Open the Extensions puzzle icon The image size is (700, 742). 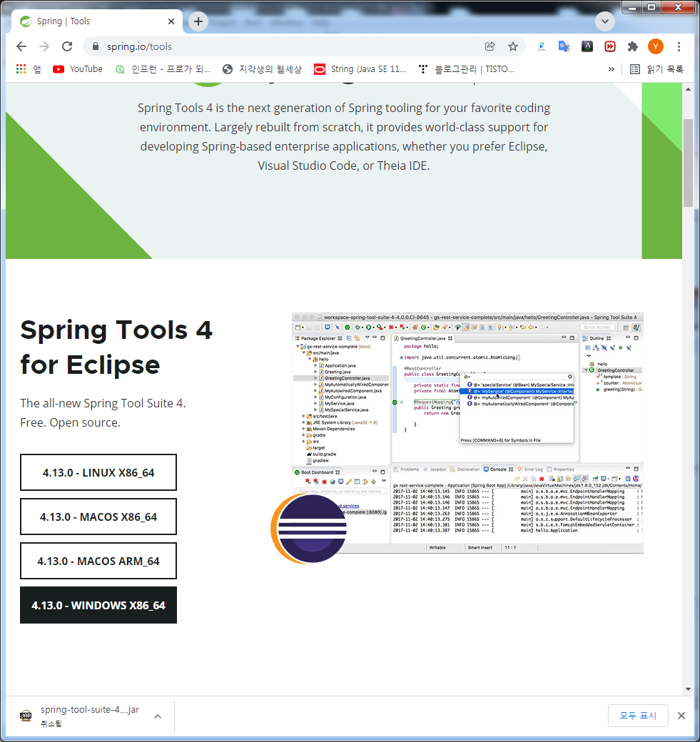(633, 46)
